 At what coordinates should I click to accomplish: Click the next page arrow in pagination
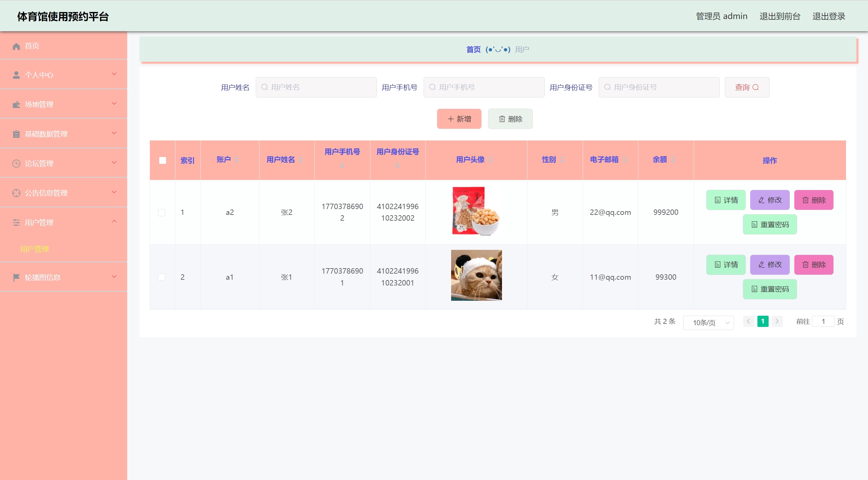click(x=777, y=321)
